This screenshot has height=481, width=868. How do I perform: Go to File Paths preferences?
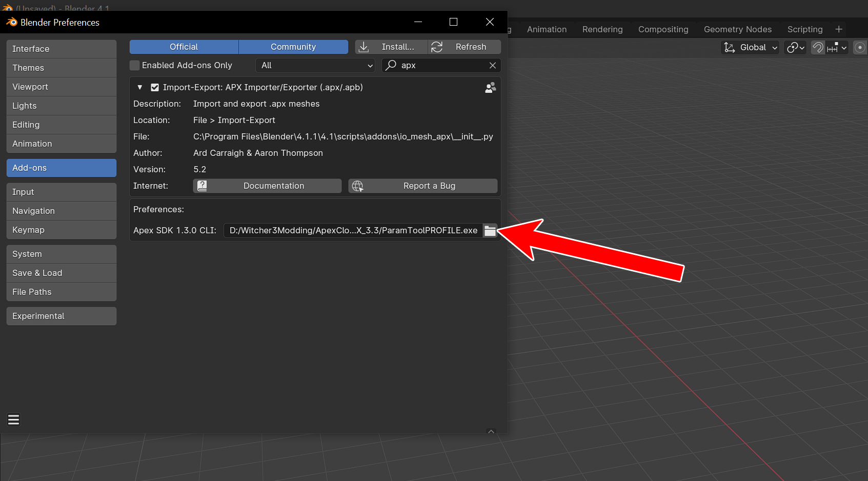pyautogui.click(x=62, y=292)
